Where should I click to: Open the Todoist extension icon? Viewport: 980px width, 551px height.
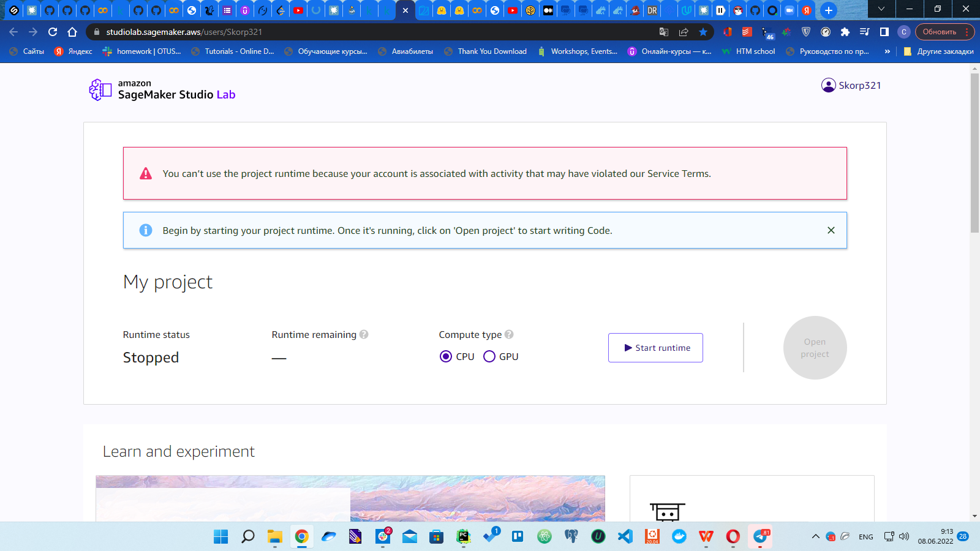pos(747,32)
